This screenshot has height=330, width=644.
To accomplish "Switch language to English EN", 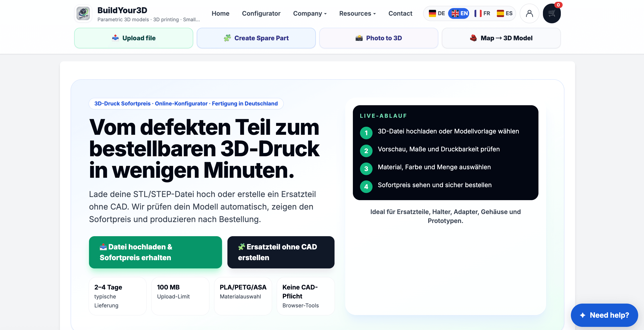I will click(458, 13).
